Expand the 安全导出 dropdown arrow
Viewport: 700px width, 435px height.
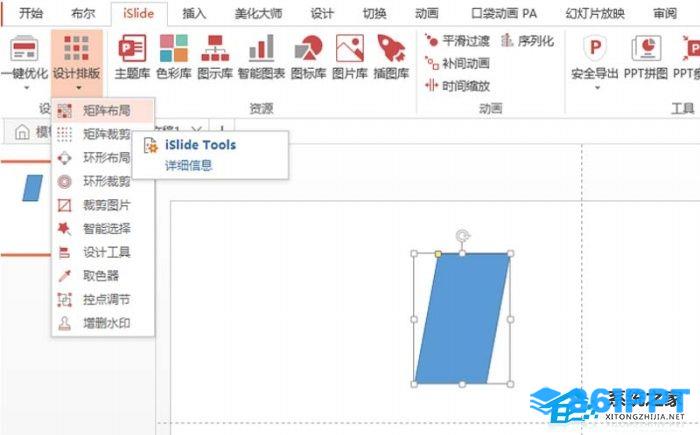click(x=597, y=88)
